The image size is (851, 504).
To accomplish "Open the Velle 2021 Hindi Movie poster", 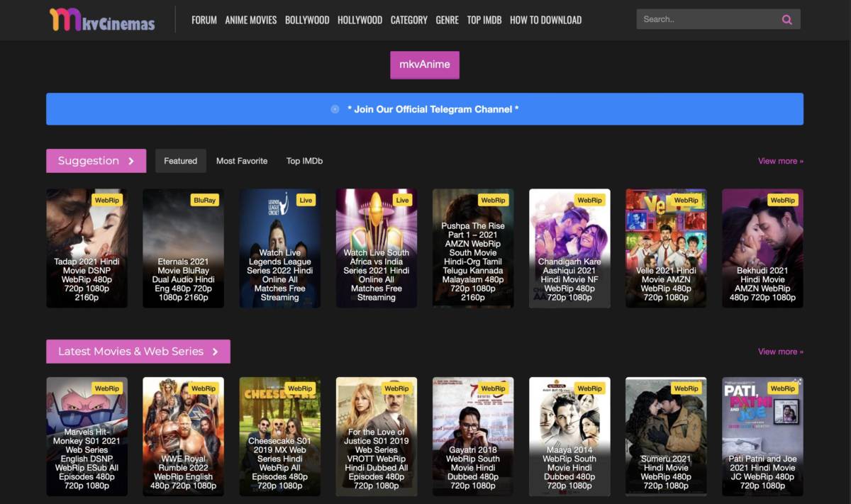I will click(666, 248).
